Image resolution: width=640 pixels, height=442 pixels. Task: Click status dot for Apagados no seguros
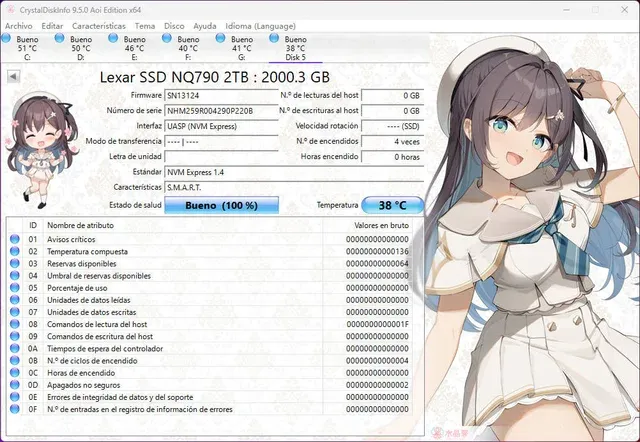pos(15,385)
